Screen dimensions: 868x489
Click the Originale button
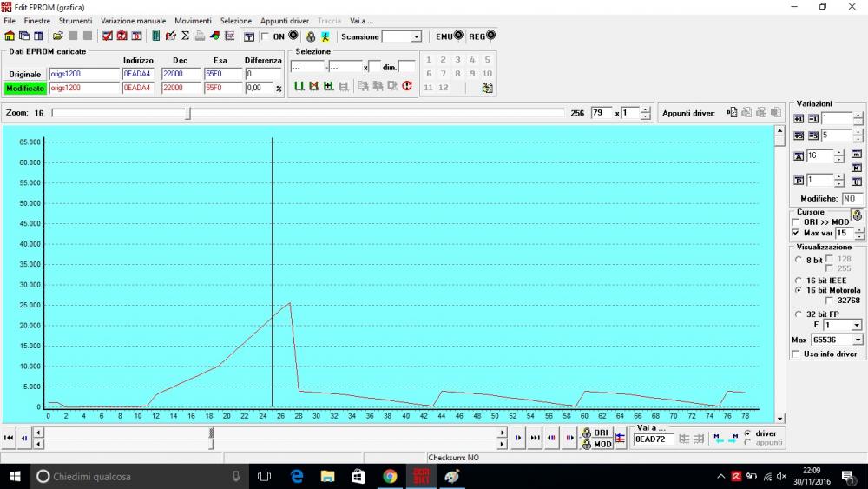[x=25, y=74]
